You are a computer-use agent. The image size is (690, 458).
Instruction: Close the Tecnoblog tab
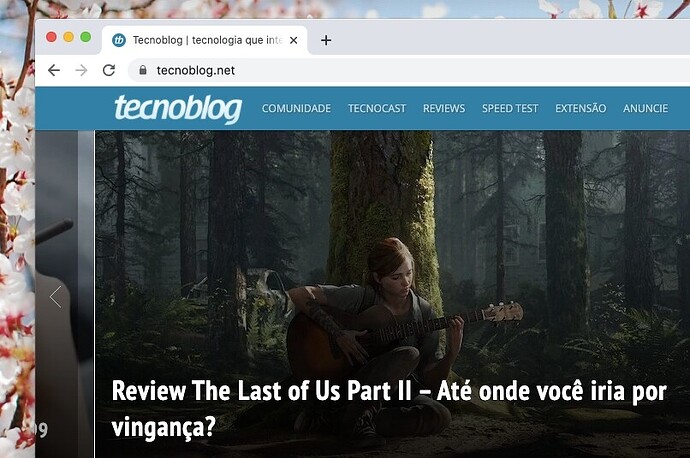pos(294,40)
